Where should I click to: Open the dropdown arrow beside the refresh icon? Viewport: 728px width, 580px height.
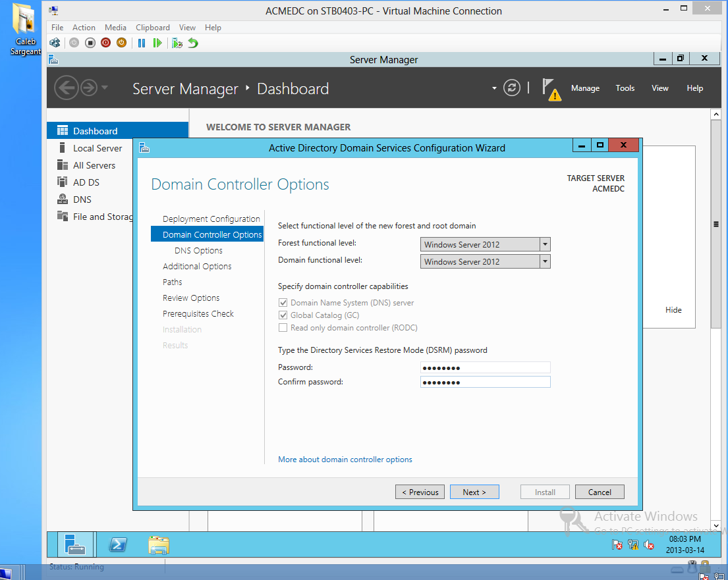tap(494, 88)
